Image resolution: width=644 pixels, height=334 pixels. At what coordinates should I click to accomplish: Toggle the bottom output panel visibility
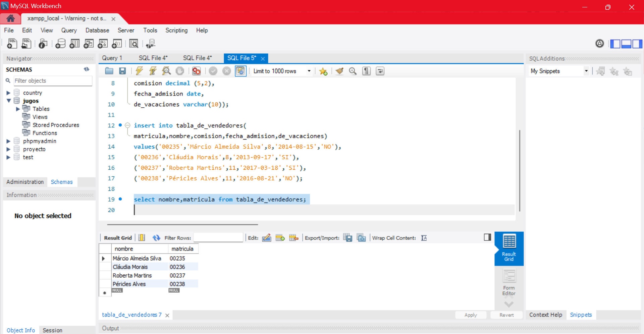click(626, 44)
